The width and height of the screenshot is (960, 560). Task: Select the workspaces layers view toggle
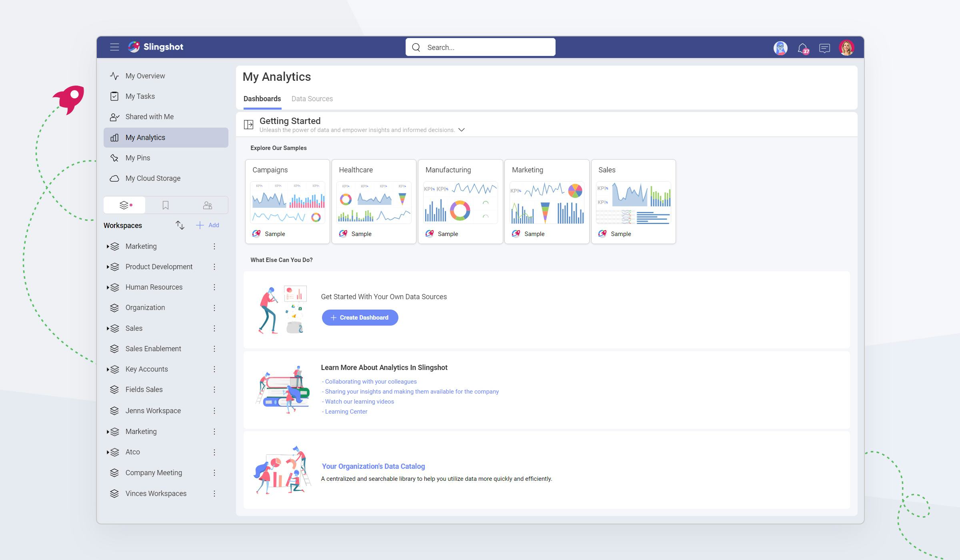(124, 205)
